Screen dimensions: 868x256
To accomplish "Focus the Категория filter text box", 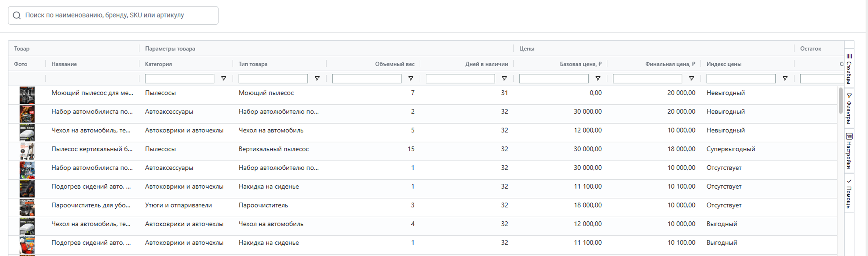I will (179, 78).
